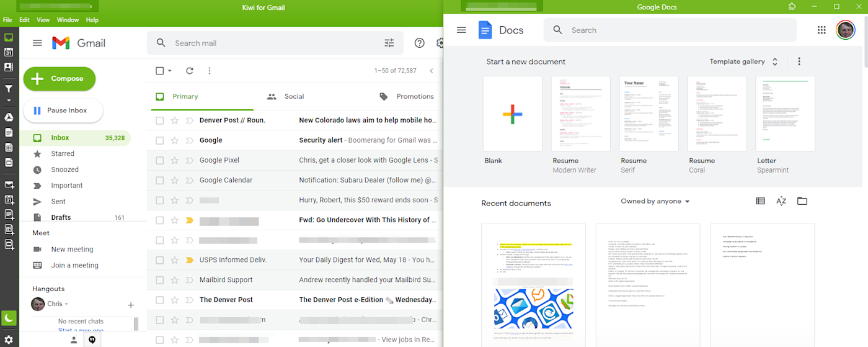The image size is (868, 347).
Task: Start new Hangouts chat plus icon
Action: click(131, 305)
